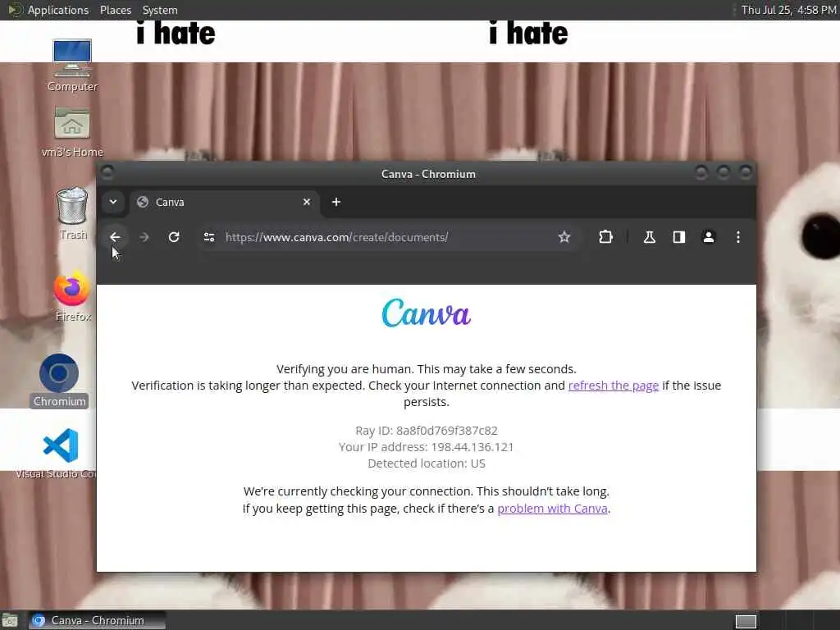This screenshot has width=840, height=630.
Task: Click the 'refresh the page' link
Action: (x=614, y=386)
